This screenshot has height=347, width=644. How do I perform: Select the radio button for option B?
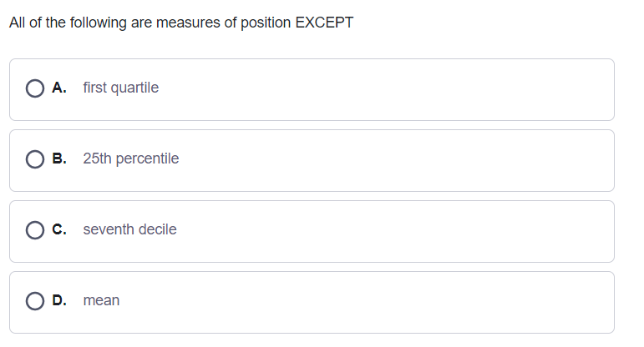(x=35, y=159)
